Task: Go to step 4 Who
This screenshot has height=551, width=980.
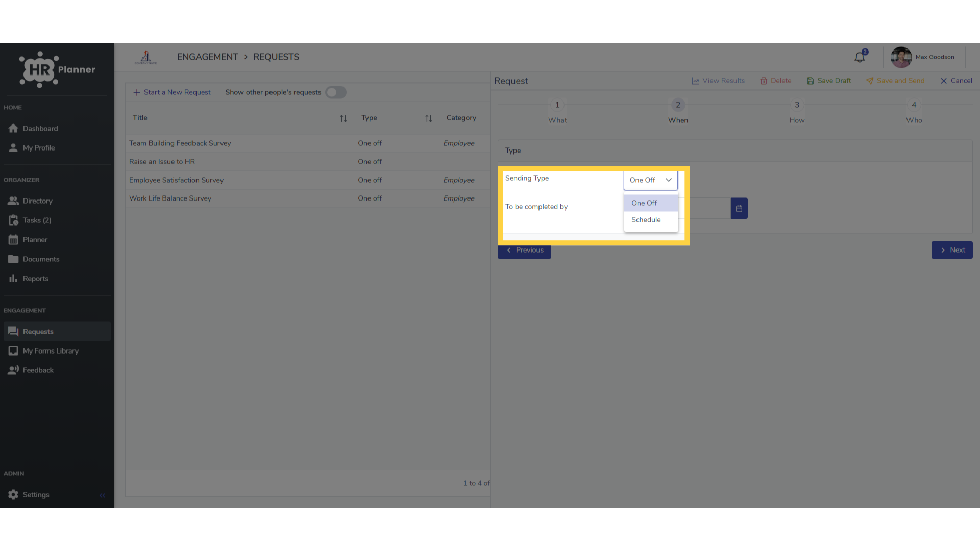Action: pos(914,112)
